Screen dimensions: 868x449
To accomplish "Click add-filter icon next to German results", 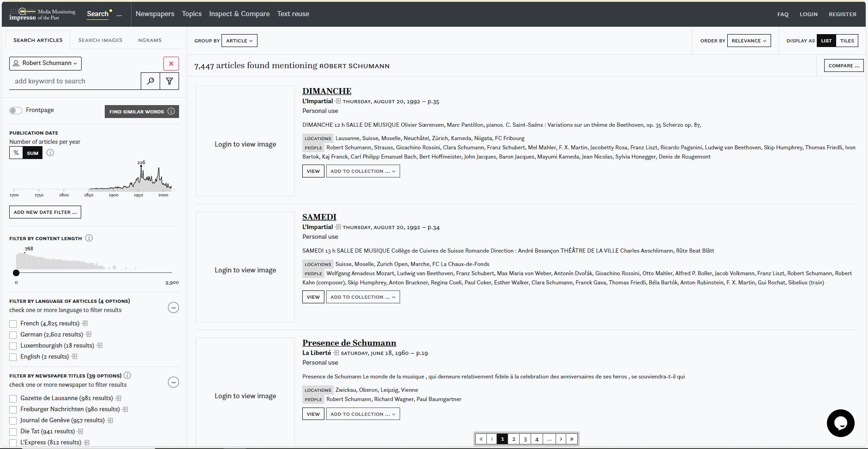I will point(89,335).
